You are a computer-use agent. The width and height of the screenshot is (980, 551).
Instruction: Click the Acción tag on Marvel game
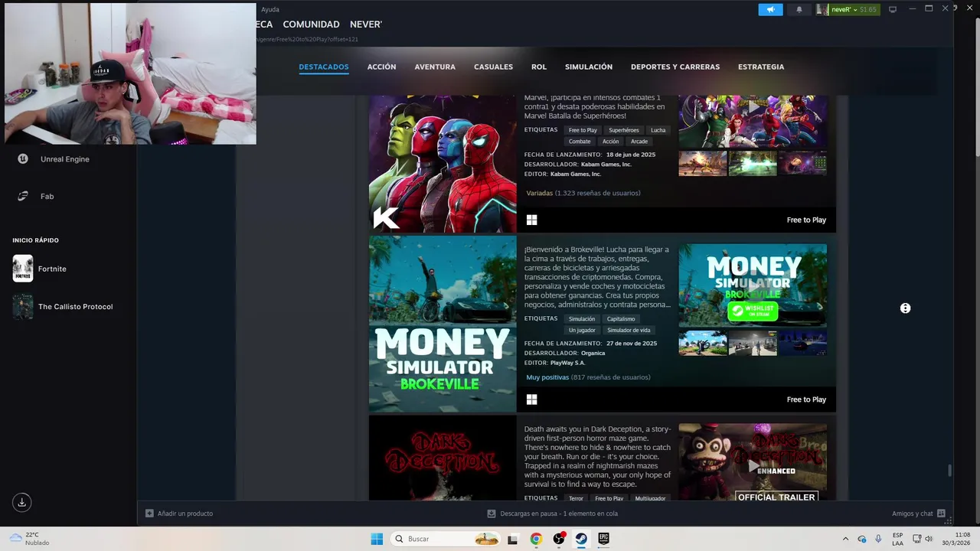(x=610, y=142)
